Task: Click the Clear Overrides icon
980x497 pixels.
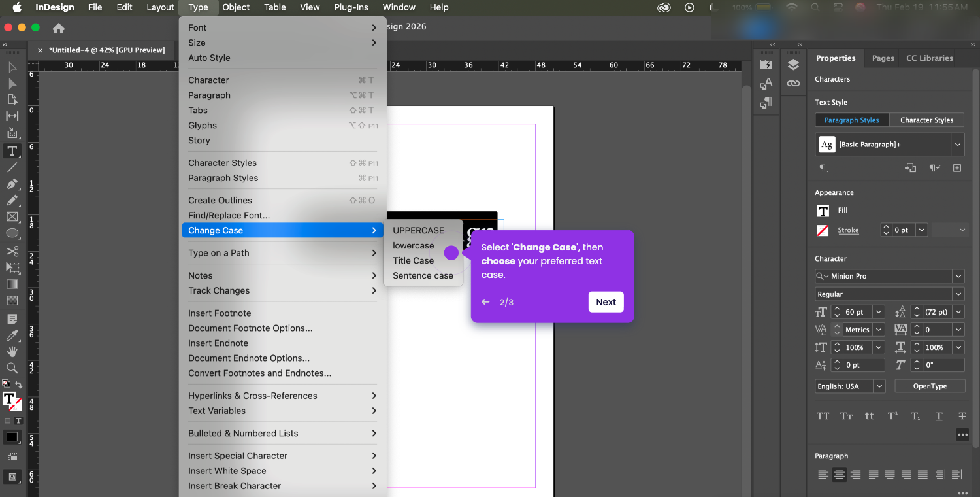Action: 934,168
